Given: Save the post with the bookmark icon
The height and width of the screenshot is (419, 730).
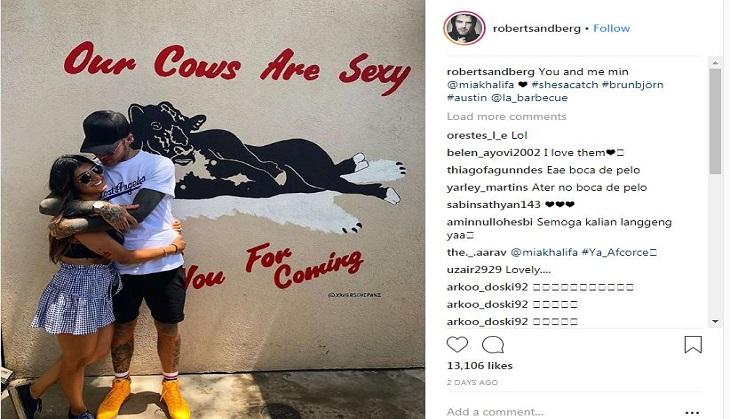Looking at the screenshot, I should (x=693, y=345).
